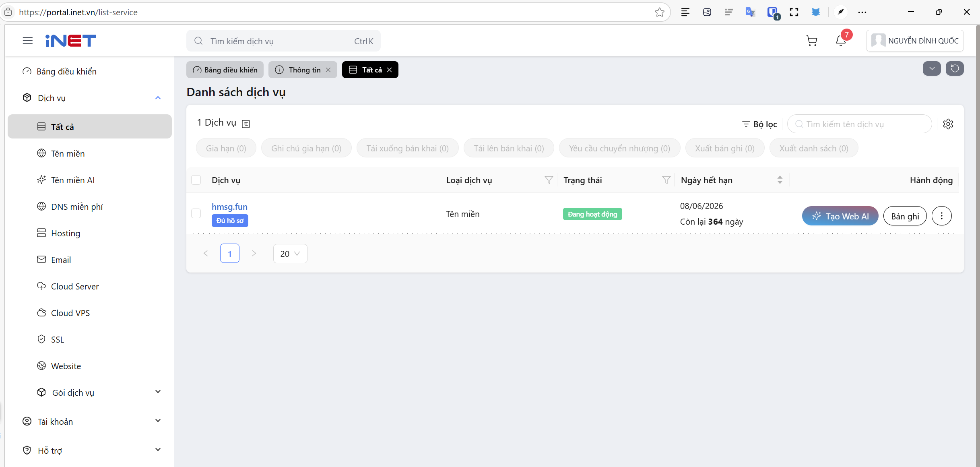This screenshot has height=467, width=980.
Task: Click the more actions three-dot button
Action: click(x=941, y=216)
